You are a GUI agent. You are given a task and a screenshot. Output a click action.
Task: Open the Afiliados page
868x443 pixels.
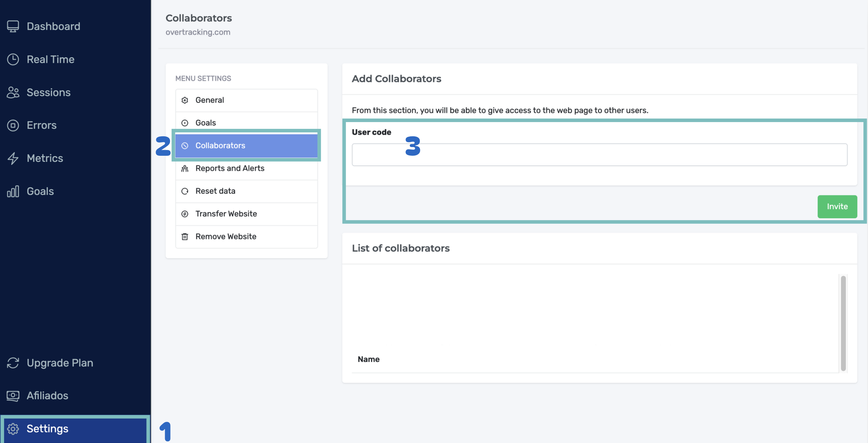click(x=48, y=396)
